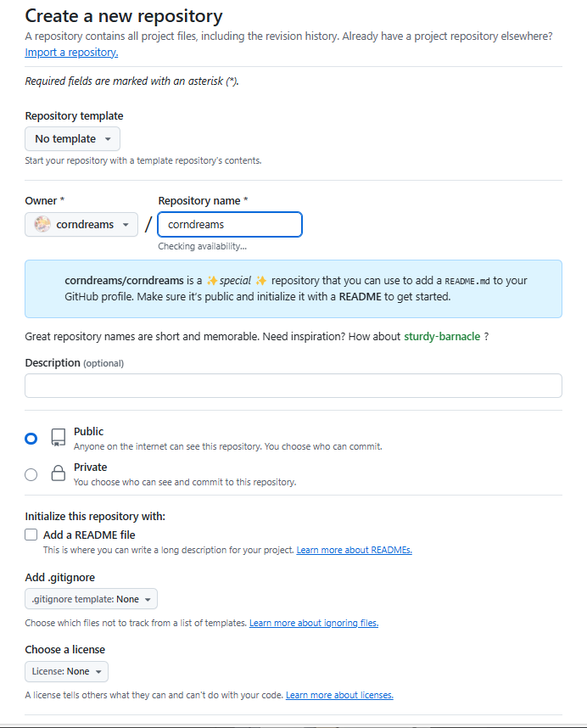Use the suggested name sturdy-barnacle
The height and width of the screenshot is (728, 587).
(442, 337)
